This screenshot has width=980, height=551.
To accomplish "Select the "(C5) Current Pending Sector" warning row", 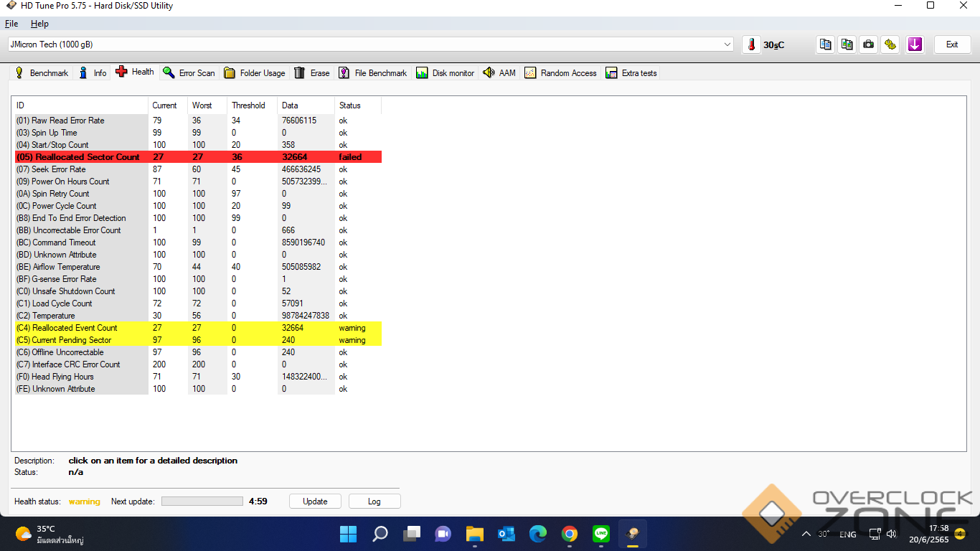I will (x=198, y=340).
